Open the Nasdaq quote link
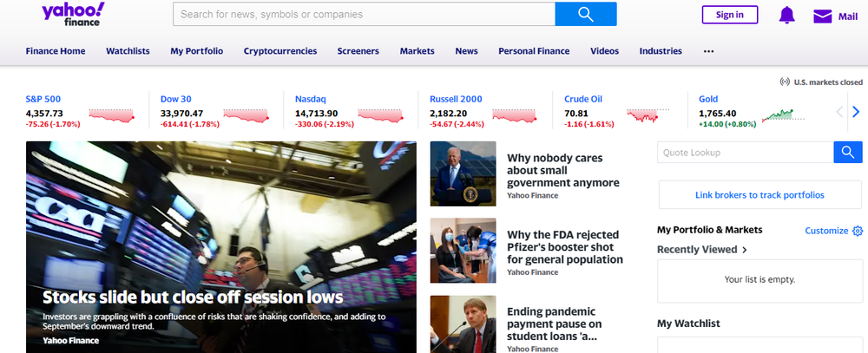The width and height of the screenshot is (868, 353). coord(311,99)
